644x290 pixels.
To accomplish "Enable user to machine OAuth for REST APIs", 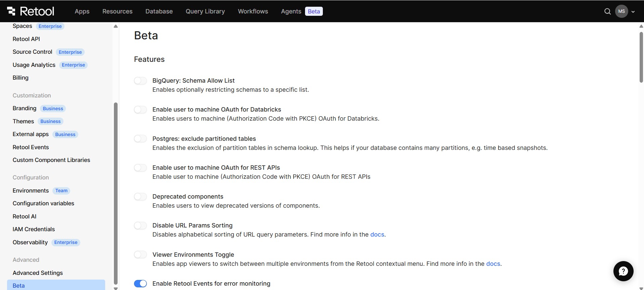I will click(x=140, y=168).
